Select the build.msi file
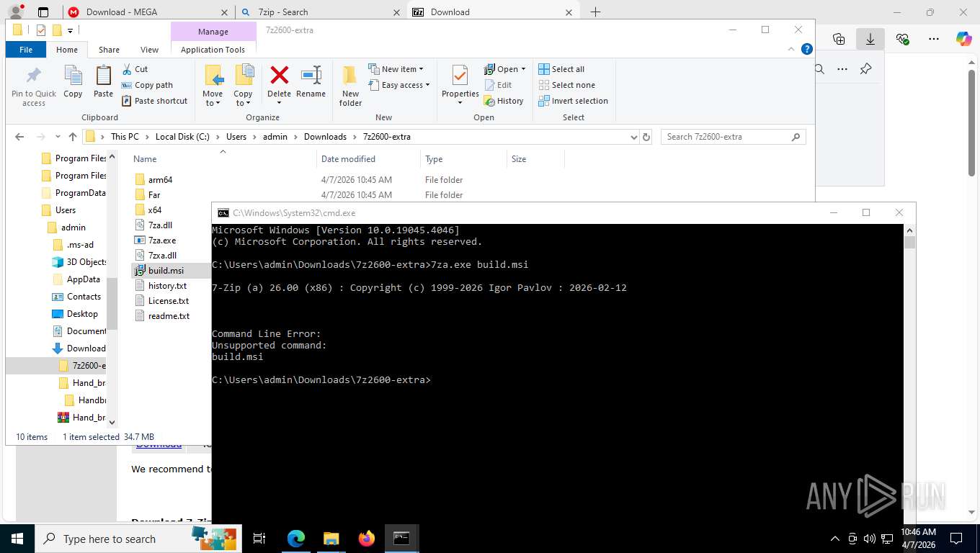 [166, 271]
